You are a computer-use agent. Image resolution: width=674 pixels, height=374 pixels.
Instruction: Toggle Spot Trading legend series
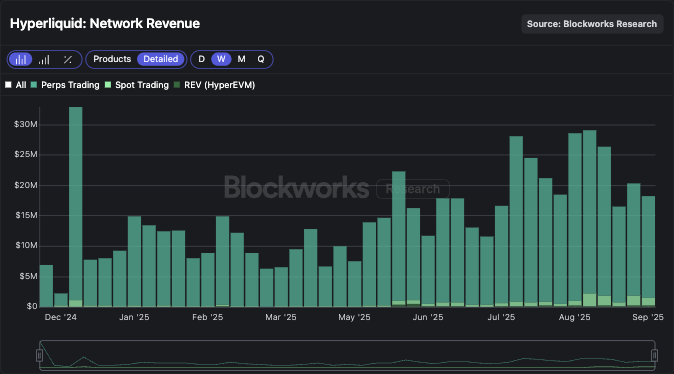137,85
